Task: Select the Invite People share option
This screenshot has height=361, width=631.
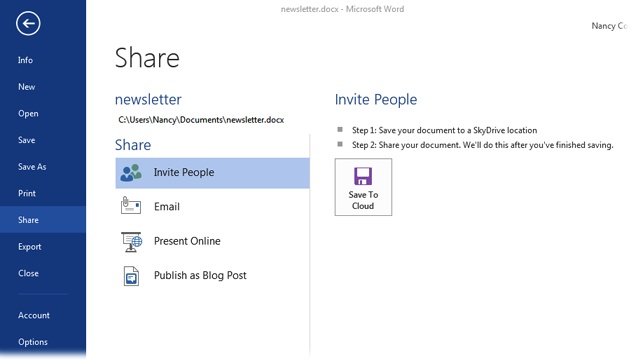Action: pos(212,173)
